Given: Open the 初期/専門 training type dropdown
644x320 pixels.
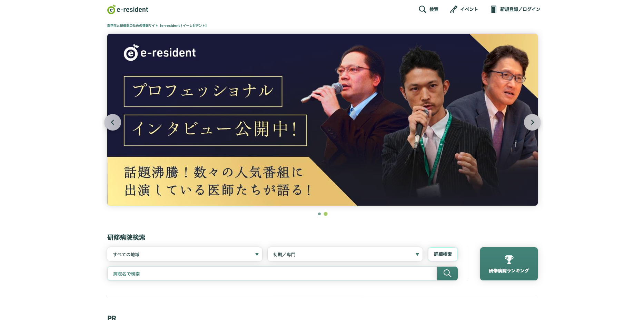Looking at the screenshot, I should point(345,254).
